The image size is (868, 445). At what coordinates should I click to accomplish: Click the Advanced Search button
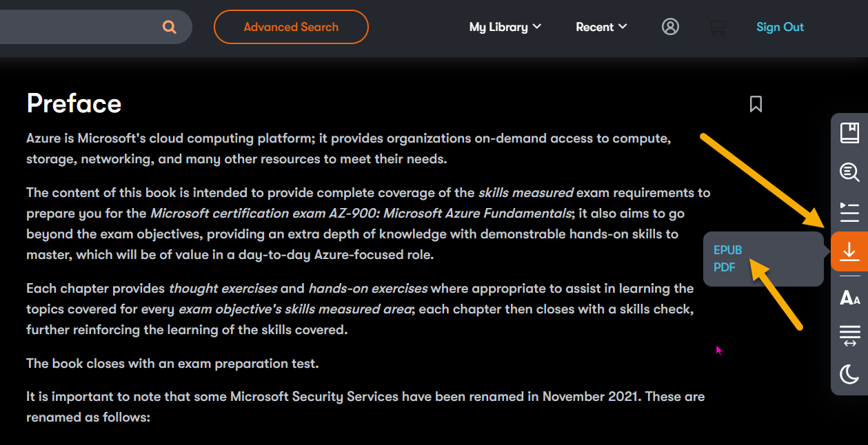pos(291,27)
